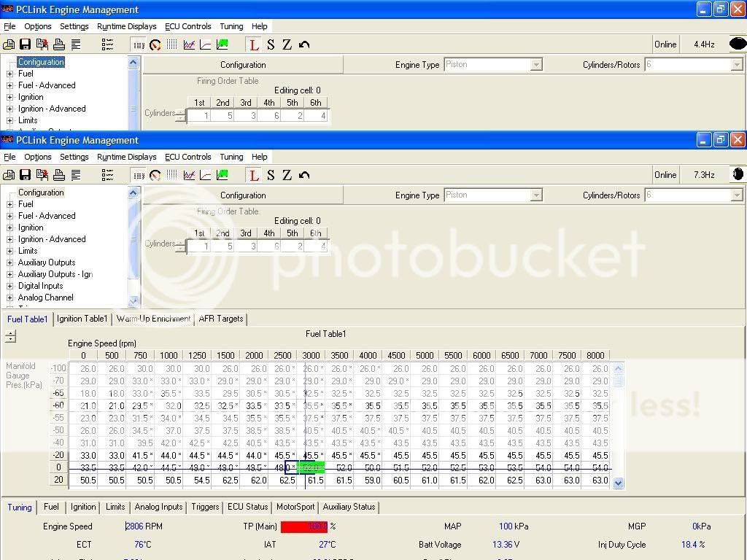Click the Z icon in back window toolbar
The image size is (747, 560).
(287, 44)
